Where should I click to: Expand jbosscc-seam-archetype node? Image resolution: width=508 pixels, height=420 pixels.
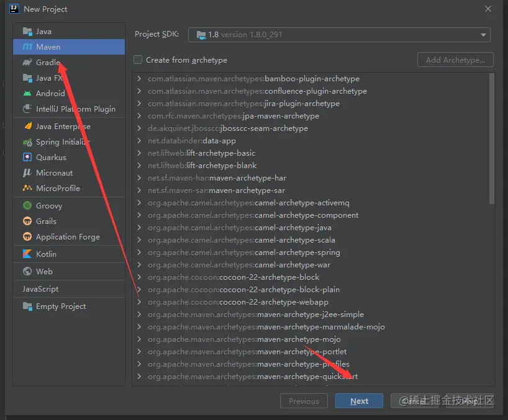click(139, 128)
